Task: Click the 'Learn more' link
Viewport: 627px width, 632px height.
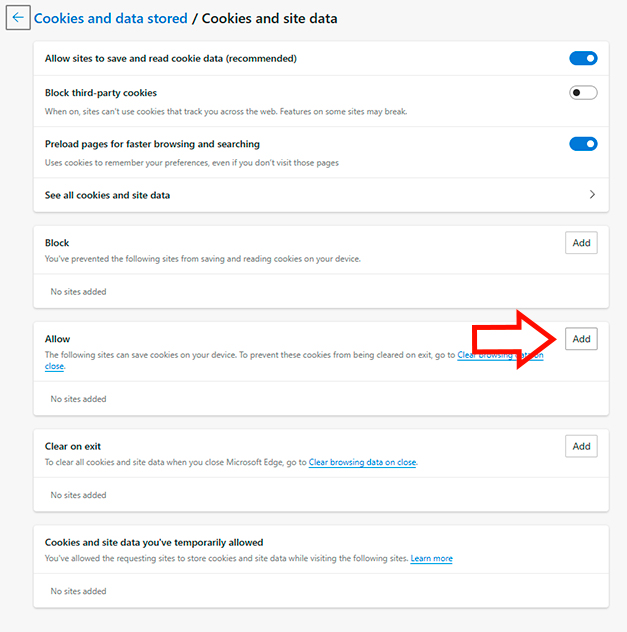Action: (431, 559)
